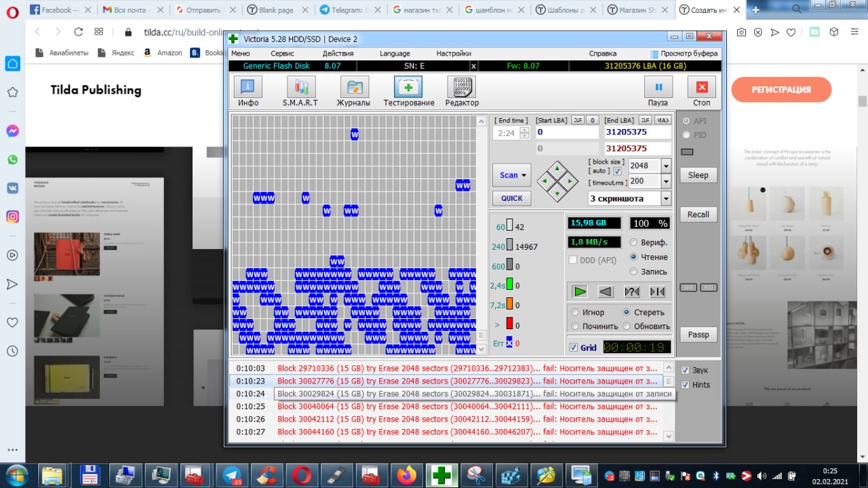Toggle the Hints checkbox
This screenshot has height=488, width=868.
click(685, 385)
